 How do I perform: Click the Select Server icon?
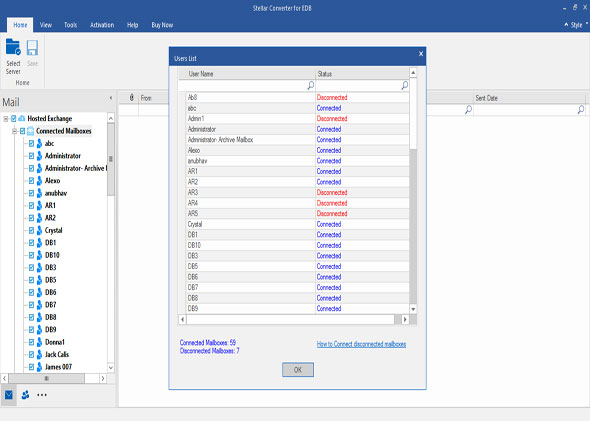(13, 48)
